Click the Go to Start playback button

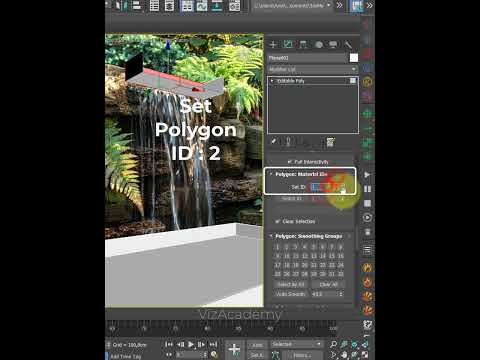(x=169, y=344)
